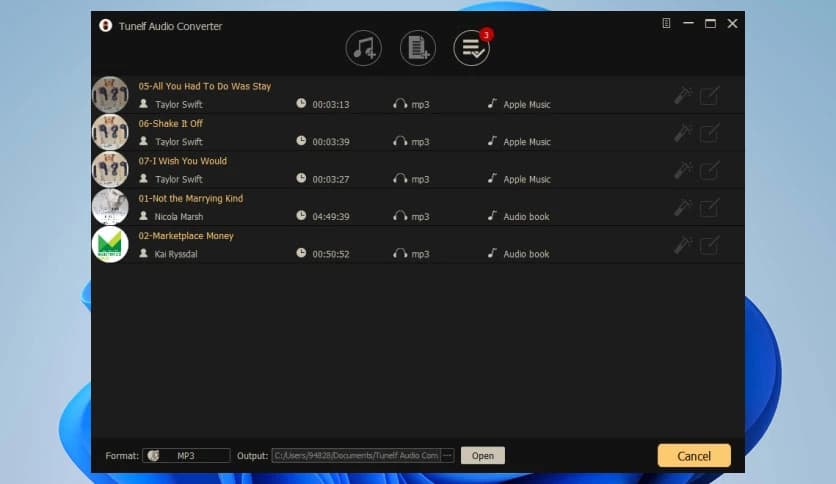Image resolution: width=836 pixels, height=484 pixels.
Task: Click Audio book label of Not the Marrying Kind
Action: 526,217
